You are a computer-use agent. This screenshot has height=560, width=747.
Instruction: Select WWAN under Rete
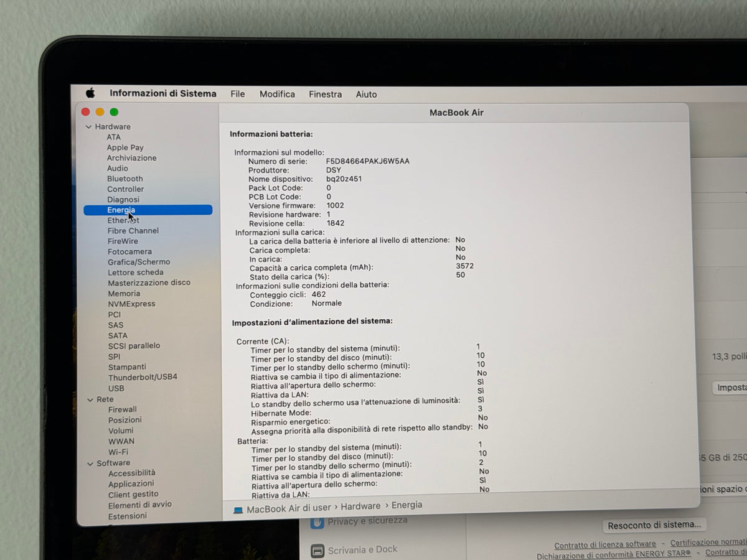[x=121, y=441]
